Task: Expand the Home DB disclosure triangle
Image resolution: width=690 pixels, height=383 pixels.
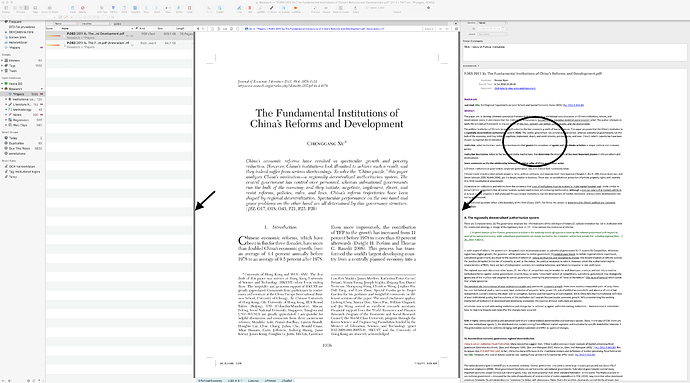Action: 2,84
